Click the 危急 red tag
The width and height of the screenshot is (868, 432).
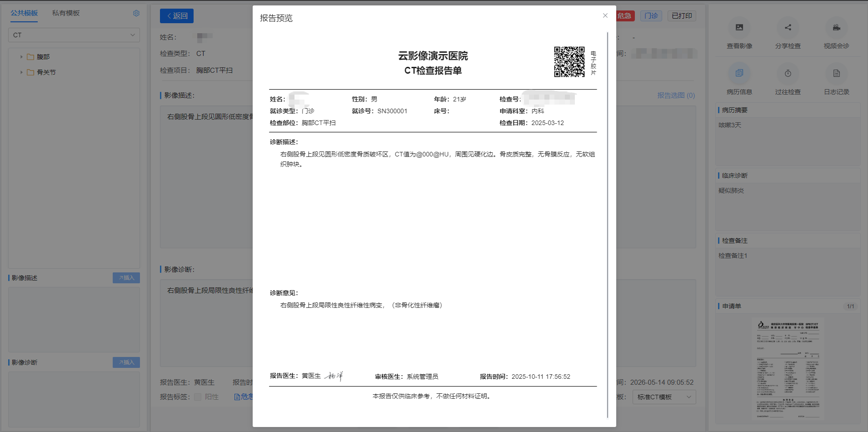625,16
